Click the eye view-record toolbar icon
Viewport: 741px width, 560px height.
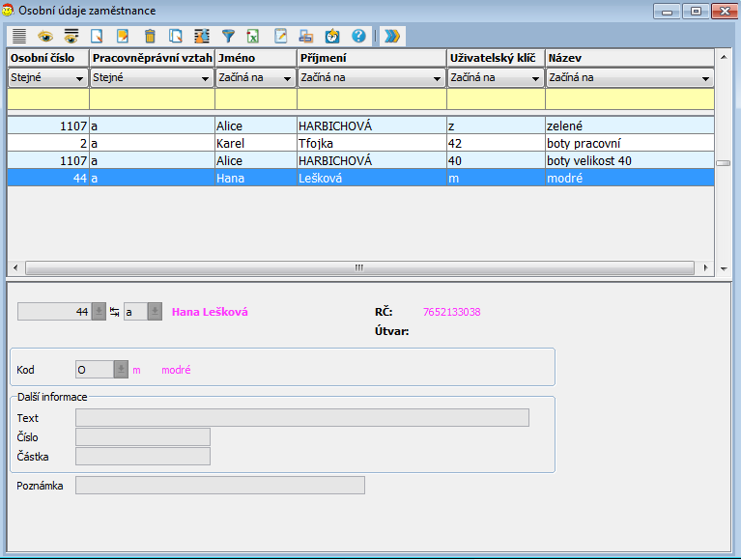45,36
